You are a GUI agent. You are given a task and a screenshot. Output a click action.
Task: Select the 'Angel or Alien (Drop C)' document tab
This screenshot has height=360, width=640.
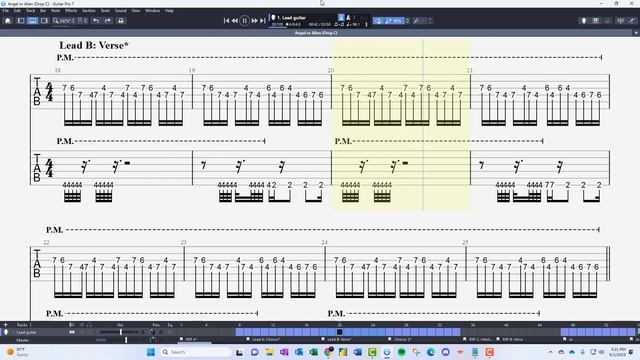coord(316,33)
